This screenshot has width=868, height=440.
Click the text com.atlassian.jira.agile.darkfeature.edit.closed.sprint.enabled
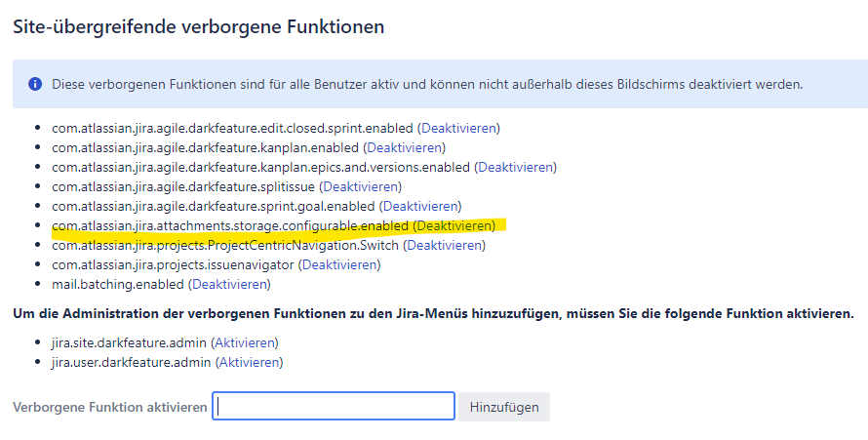[232, 129]
